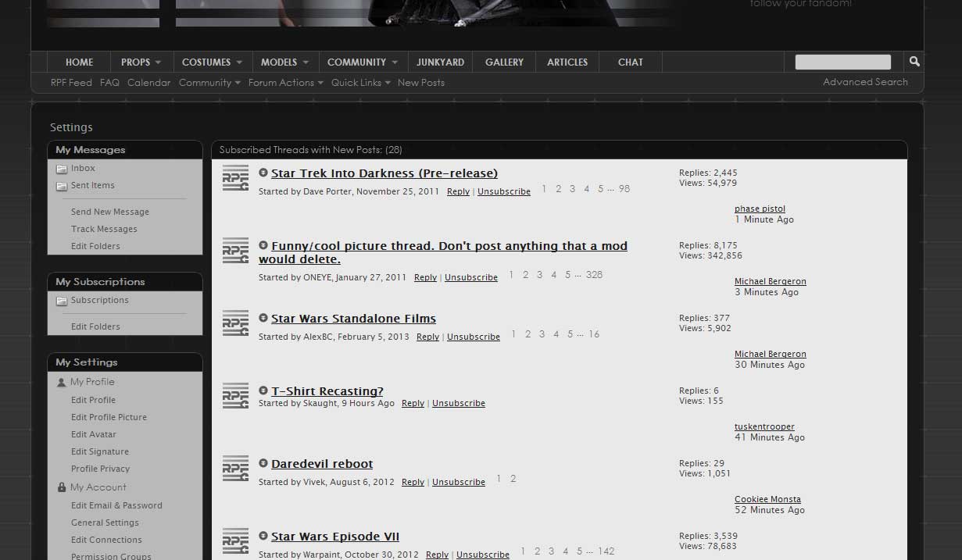This screenshot has height=560, width=962.
Task: Open Edit Avatar settings
Action: coord(94,434)
